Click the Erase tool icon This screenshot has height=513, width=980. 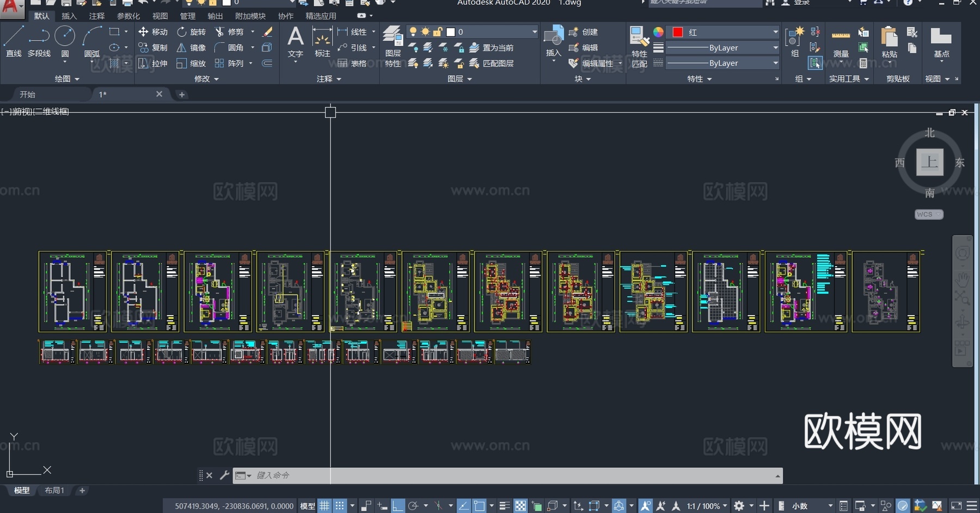[x=267, y=32]
